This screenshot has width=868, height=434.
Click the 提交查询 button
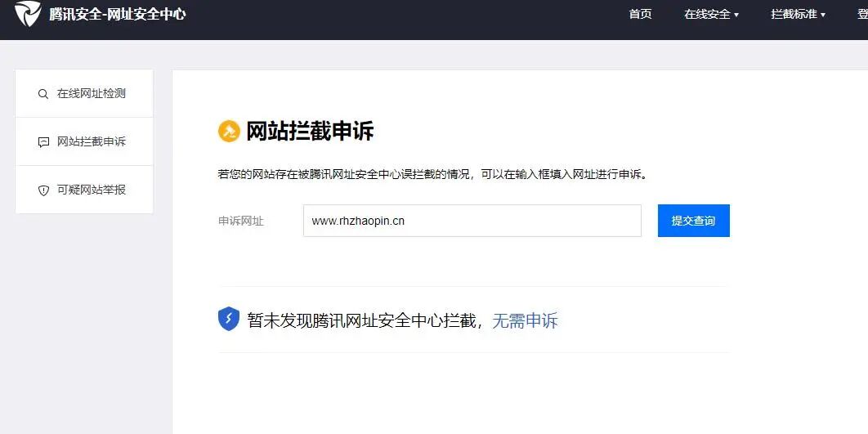coord(694,221)
